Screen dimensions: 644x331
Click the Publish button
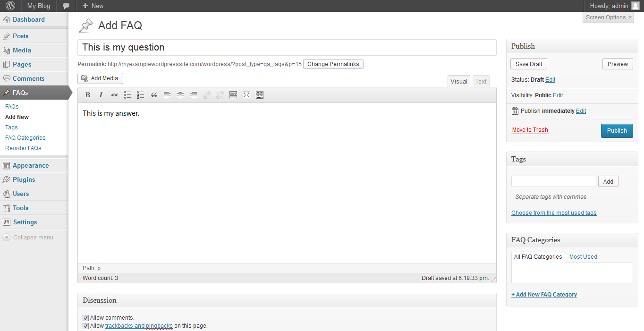coord(617,131)
